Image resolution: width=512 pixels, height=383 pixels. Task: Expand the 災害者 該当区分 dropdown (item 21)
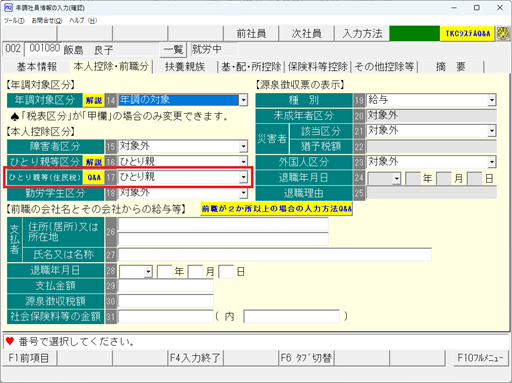[492, 131]
